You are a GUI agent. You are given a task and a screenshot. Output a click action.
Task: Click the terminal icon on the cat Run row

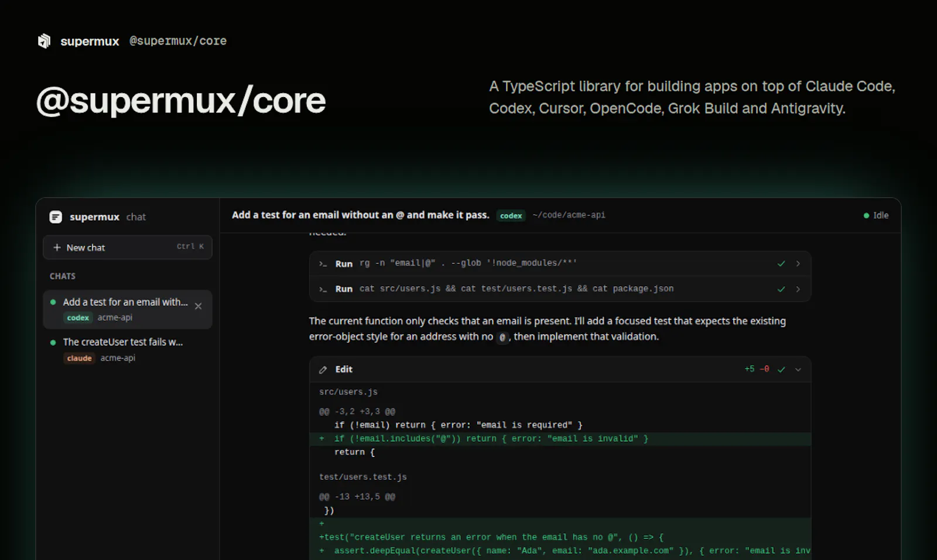(x=323, y=289)
